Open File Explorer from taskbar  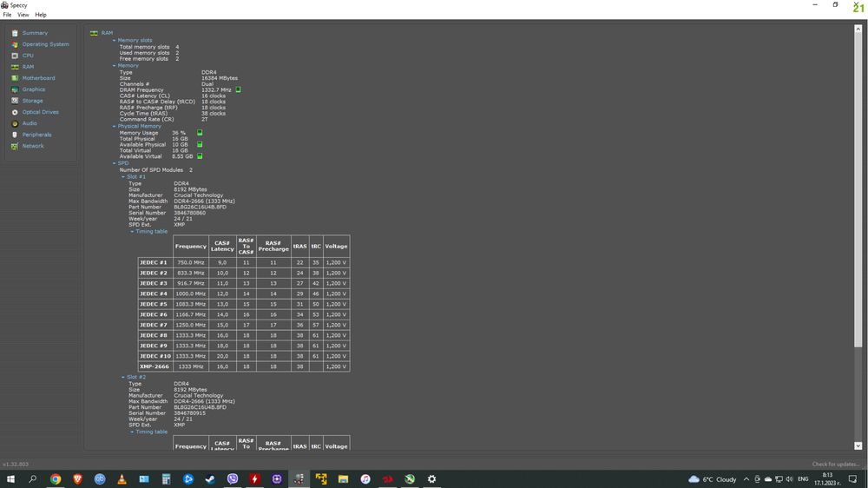coord(343,479)
